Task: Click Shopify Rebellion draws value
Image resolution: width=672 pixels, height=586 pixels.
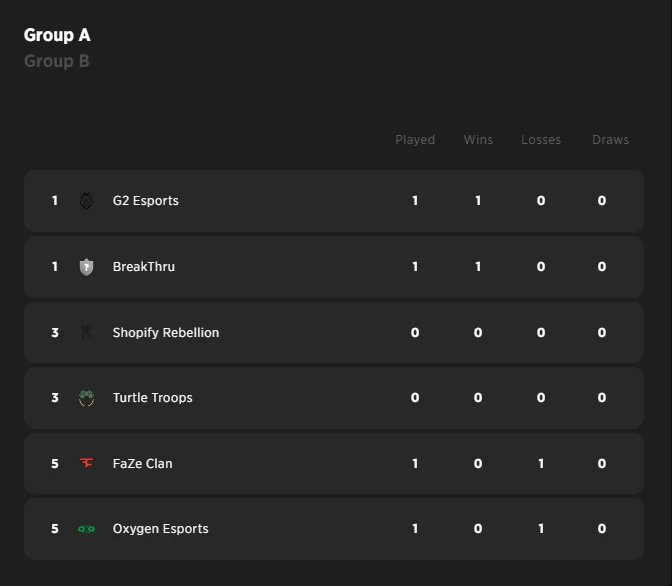Action: tap(602, 333)
